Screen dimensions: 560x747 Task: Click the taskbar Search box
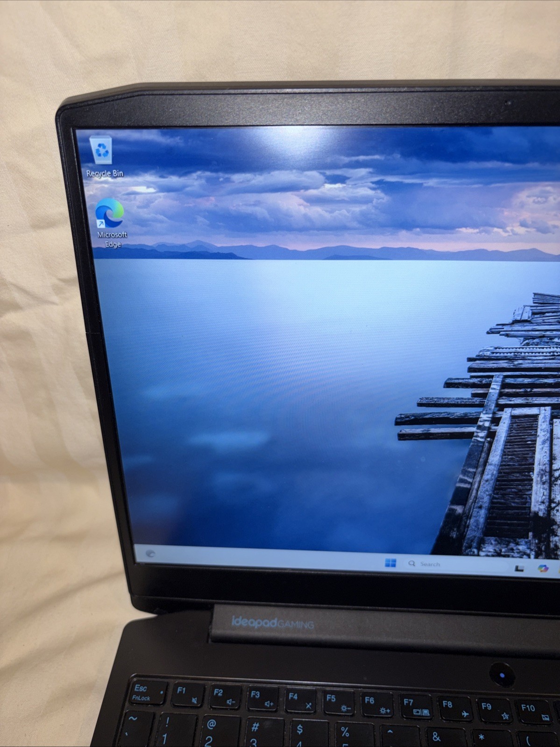coord(455,564)
